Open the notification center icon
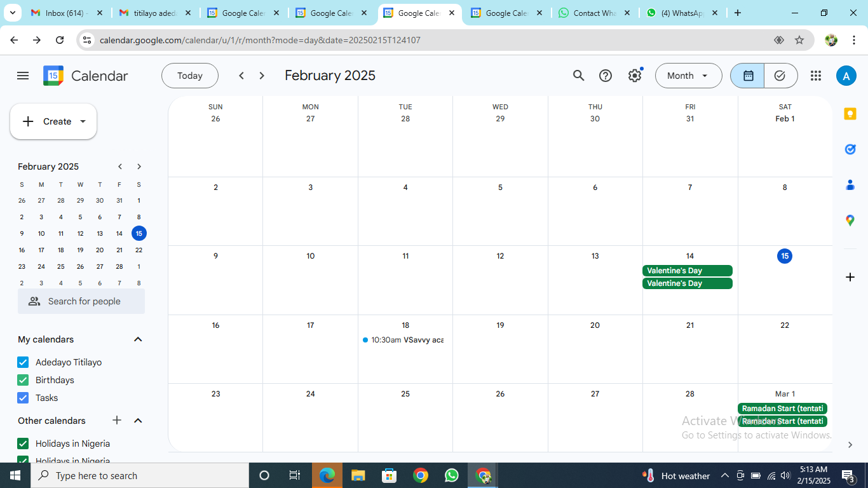Image resolution: width=868 pixels, height=488 pixels. 848,475
